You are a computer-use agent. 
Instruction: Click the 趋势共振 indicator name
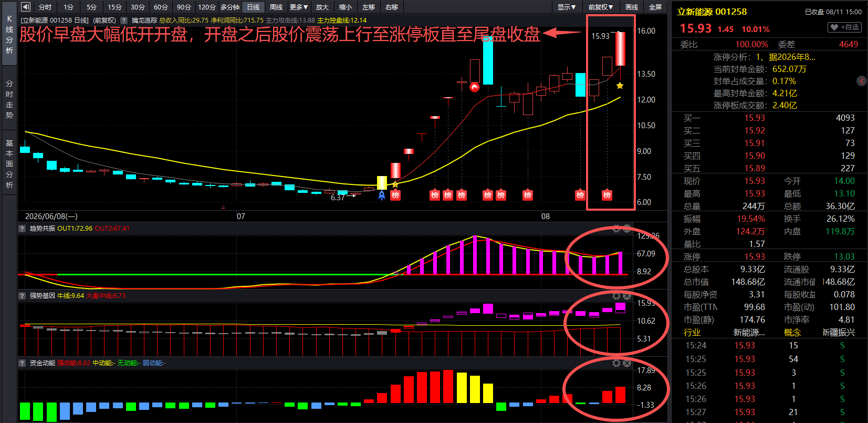(42, 229)
